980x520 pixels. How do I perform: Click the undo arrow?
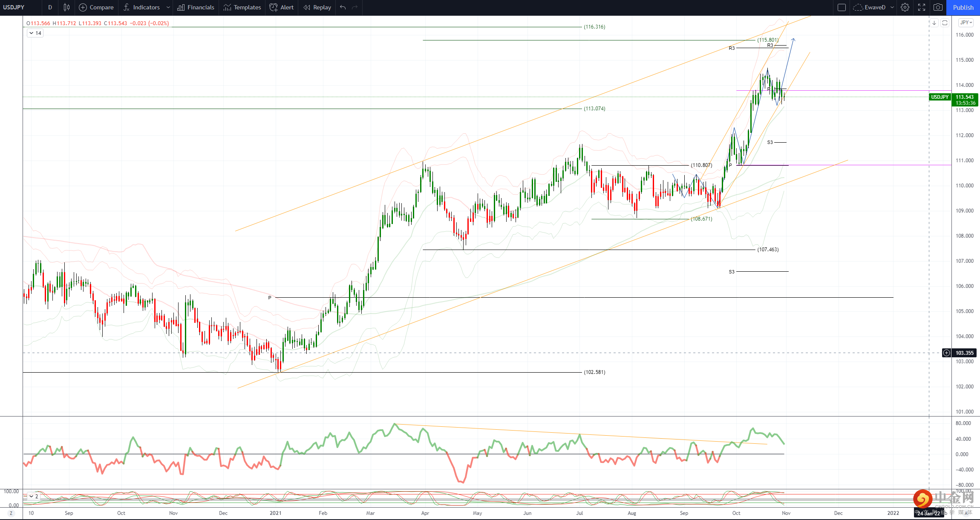pos(343,7)
